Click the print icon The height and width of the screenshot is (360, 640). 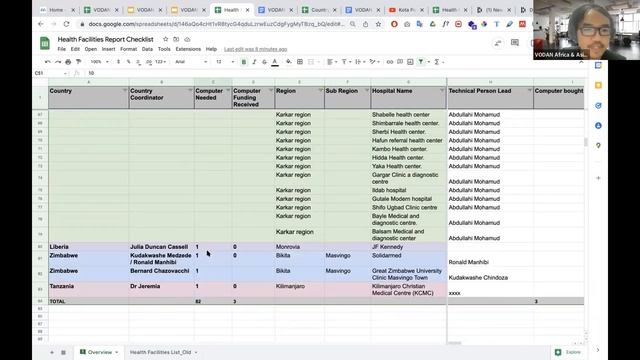68,62
